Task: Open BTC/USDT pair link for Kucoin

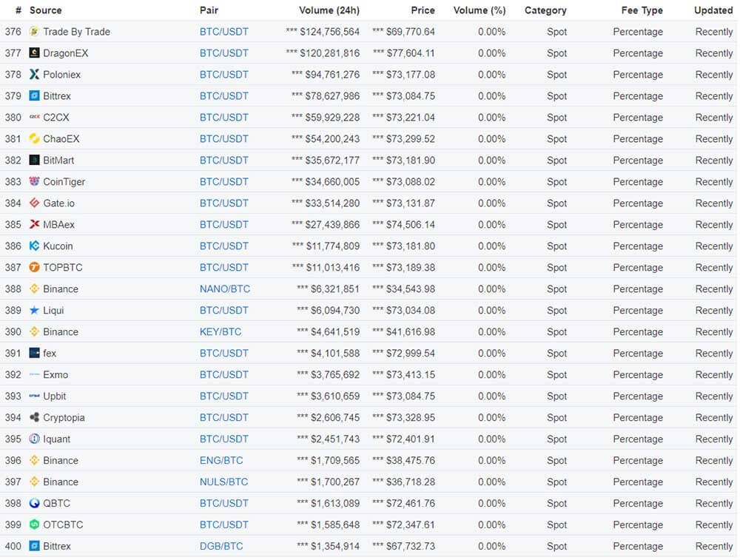Action: 223,246
